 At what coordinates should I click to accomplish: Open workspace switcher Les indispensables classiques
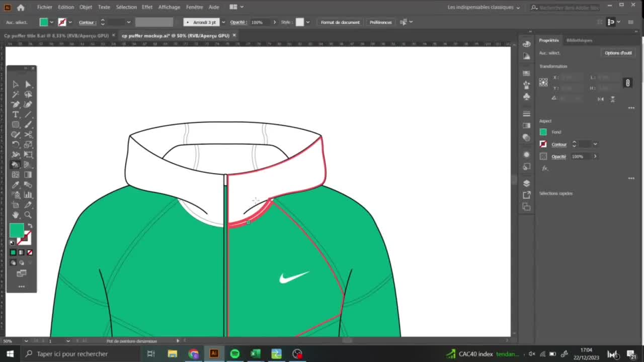484,8
